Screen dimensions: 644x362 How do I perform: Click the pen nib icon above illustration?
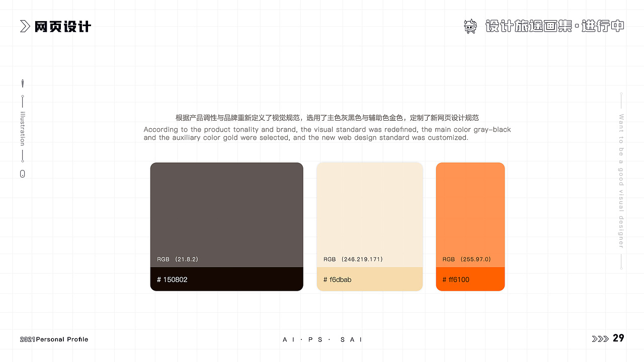coord(23,83)
